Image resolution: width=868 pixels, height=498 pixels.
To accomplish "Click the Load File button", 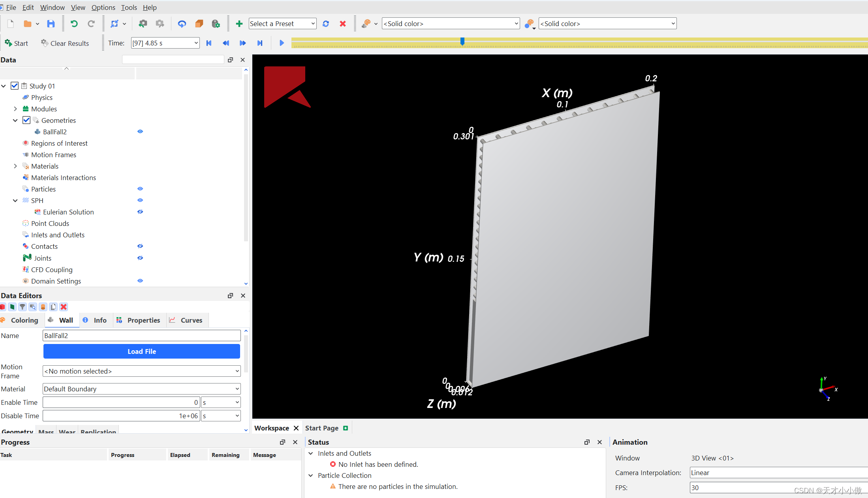I will click(141, 351).
